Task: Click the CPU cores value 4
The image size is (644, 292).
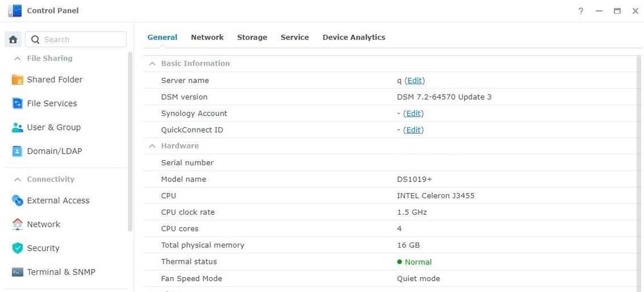Action: (399, 228)
